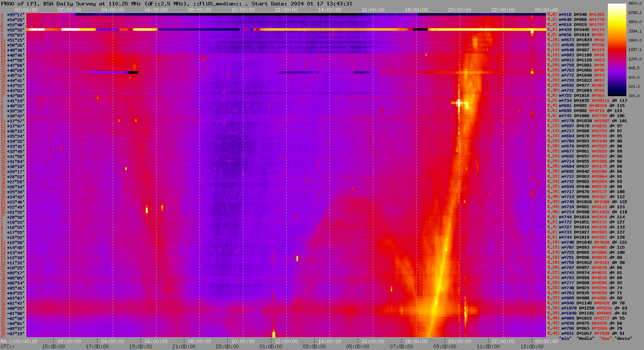Click the UTC tick label 15:00:00
The image size is (644, 350).
click(x=53, y=346)
